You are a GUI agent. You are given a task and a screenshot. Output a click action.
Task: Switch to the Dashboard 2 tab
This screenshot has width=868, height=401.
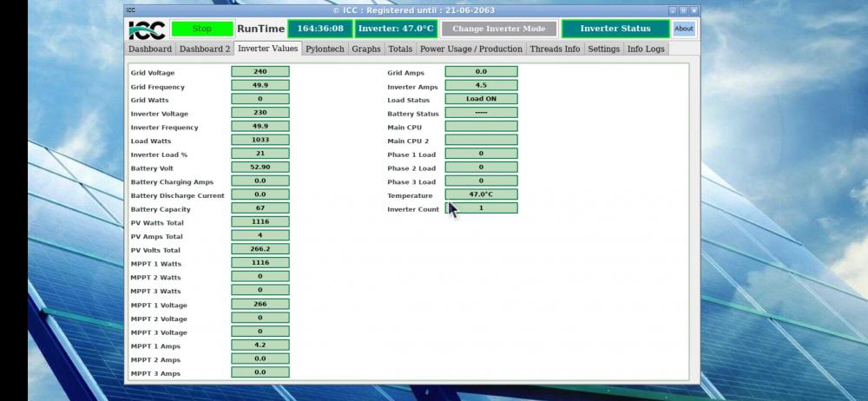tap(204, 49)
